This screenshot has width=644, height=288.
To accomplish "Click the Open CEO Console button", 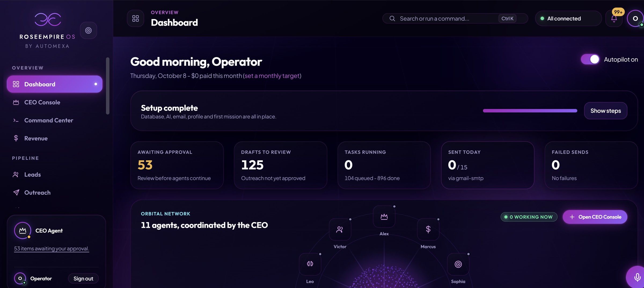I will pos(595,217).
